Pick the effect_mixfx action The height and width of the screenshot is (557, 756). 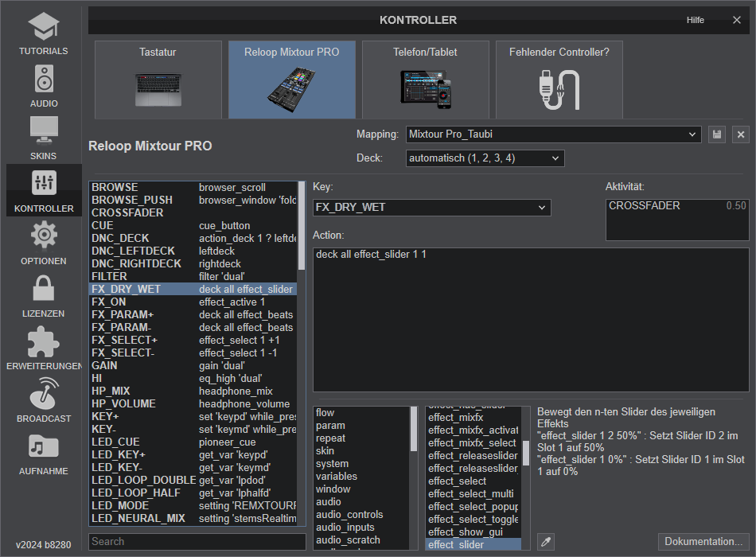click(473, 418)
